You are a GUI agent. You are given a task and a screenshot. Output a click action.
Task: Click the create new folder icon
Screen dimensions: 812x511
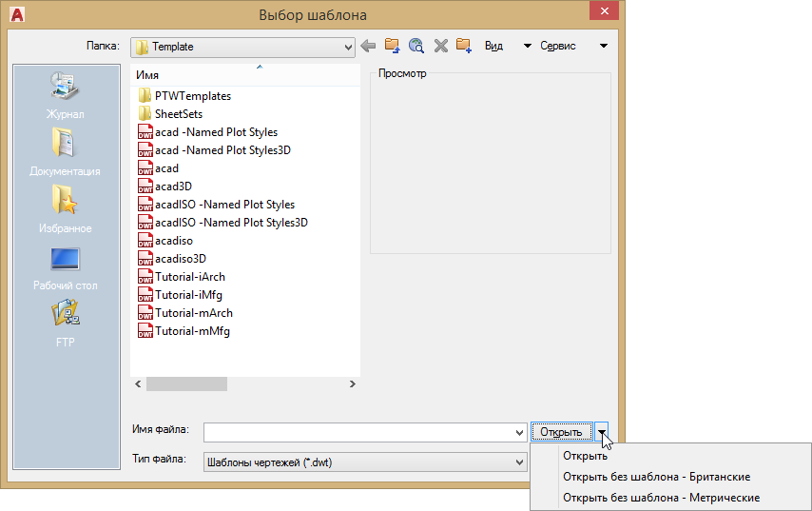(x=464, y=46)
